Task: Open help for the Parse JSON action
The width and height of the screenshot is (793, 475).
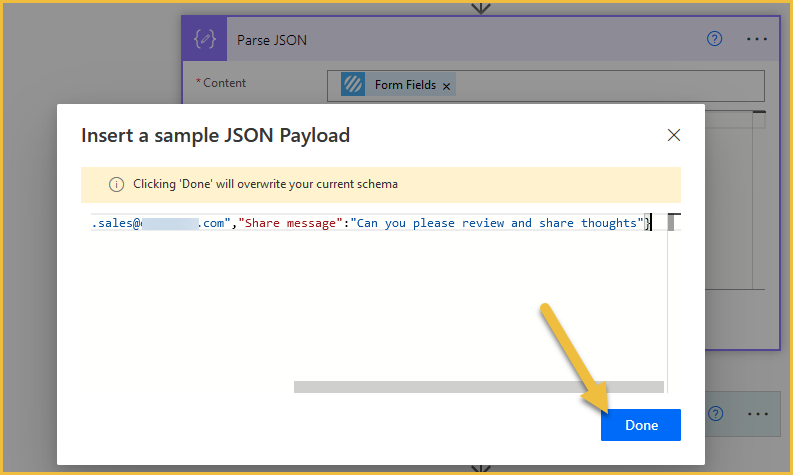Action: [x=714, y=39]
